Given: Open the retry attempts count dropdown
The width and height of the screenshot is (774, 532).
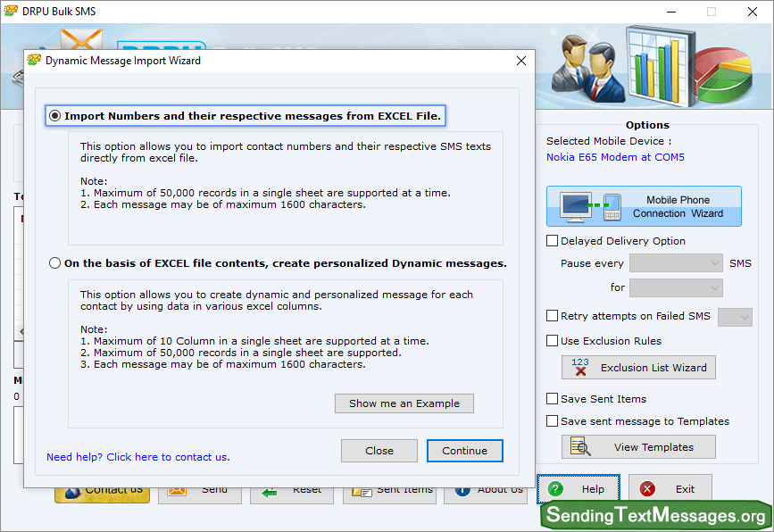Looking at the screenshot, I should point(735,317).
